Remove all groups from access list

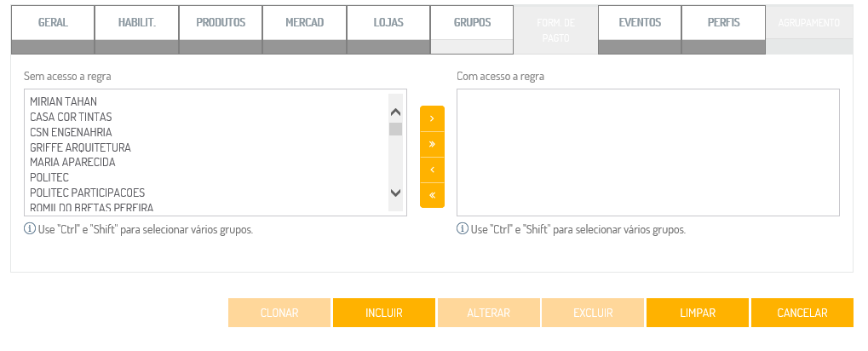point(432,195)
